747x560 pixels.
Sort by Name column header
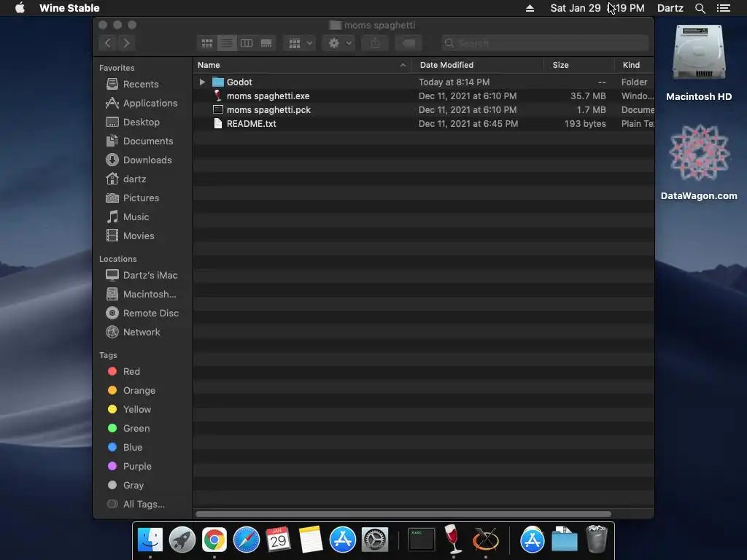point(302,65)
